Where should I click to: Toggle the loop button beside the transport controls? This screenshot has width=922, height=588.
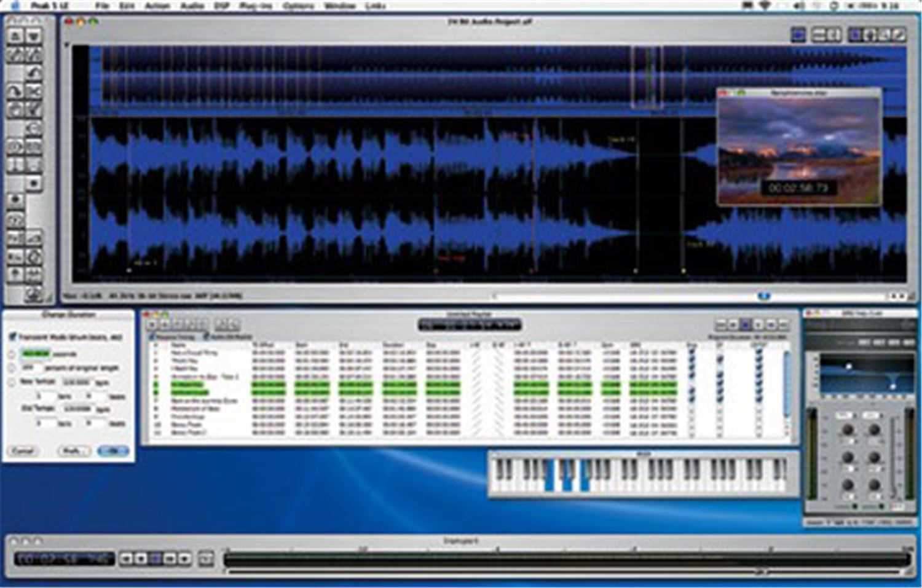[206, 559]
